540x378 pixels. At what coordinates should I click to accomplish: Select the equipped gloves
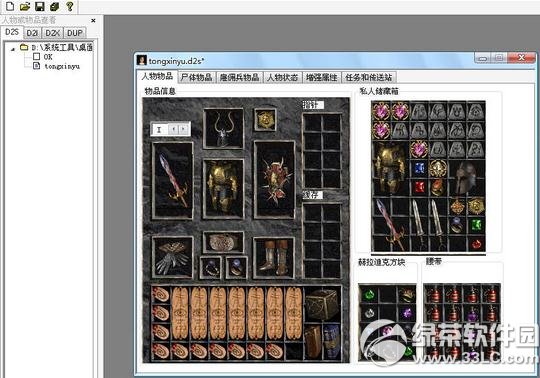coord(173,257)
